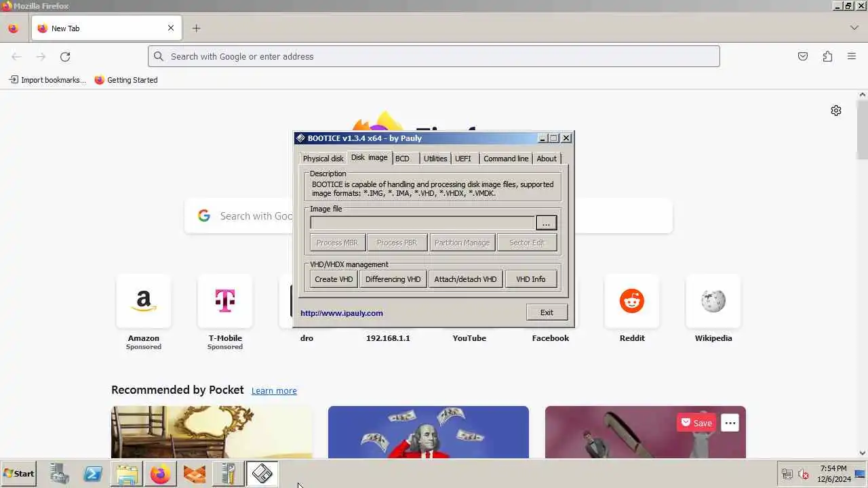Viewport: 868px width, 488px height.
Task: Reload the page in Firefox
Action: [x=65, y=56]
